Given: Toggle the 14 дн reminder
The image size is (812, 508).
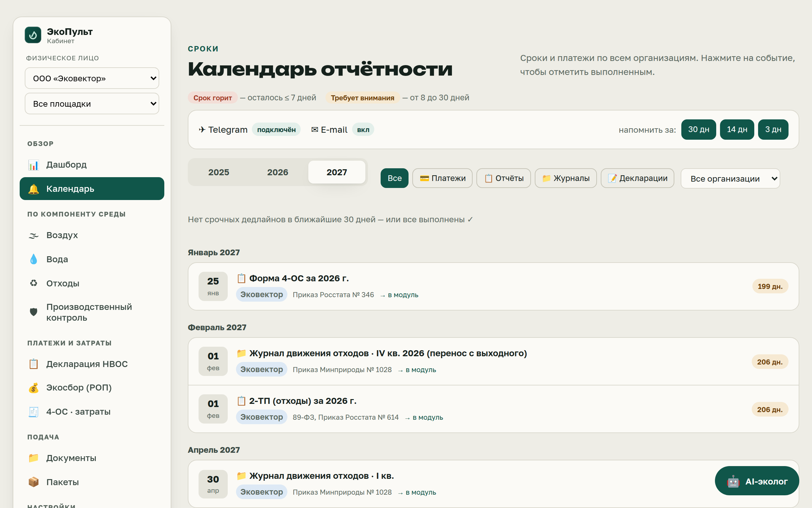Looking at the screenshot, I should 737,130.
